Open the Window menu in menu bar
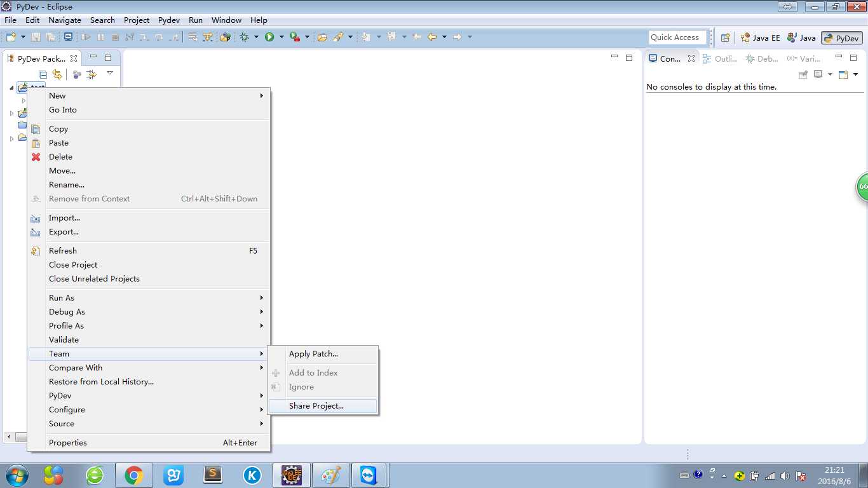 point(226,20)
